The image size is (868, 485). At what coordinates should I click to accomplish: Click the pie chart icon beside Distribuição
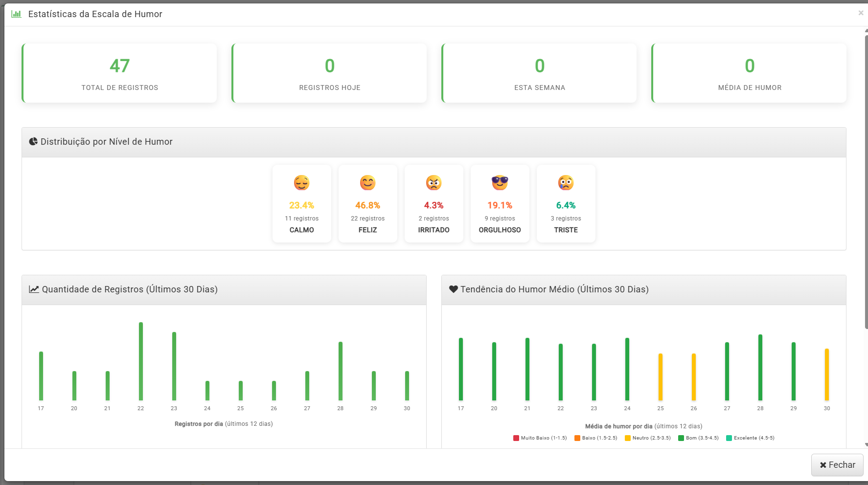pyautogui.click(x=33, y=142)
